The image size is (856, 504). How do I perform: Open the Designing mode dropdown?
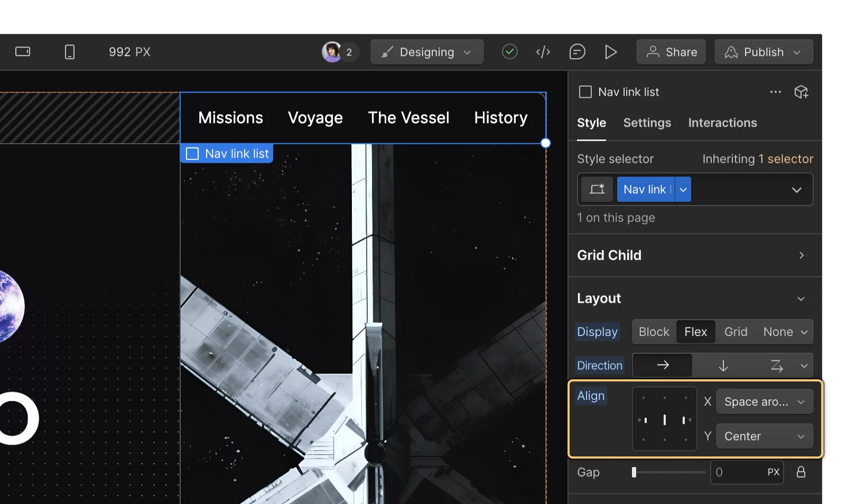[427, 52]
